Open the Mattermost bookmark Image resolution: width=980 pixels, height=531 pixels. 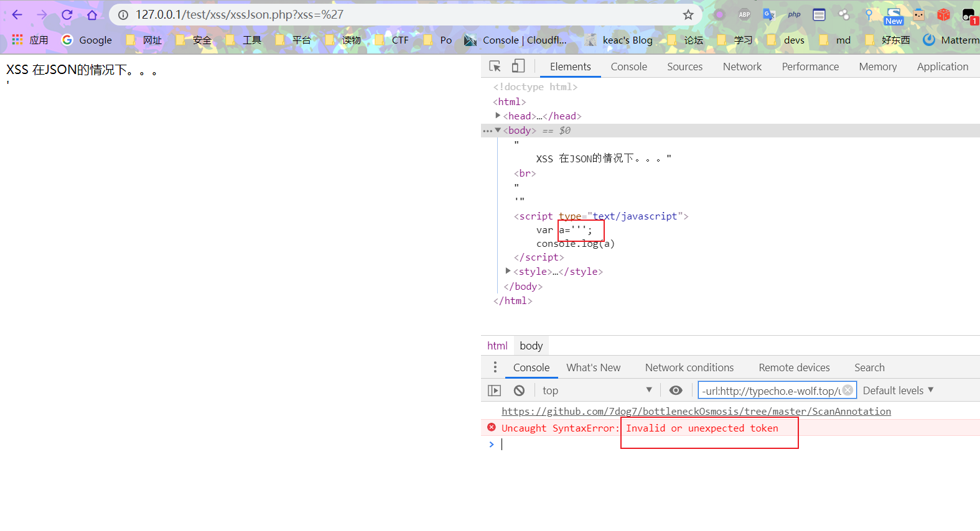951,40
